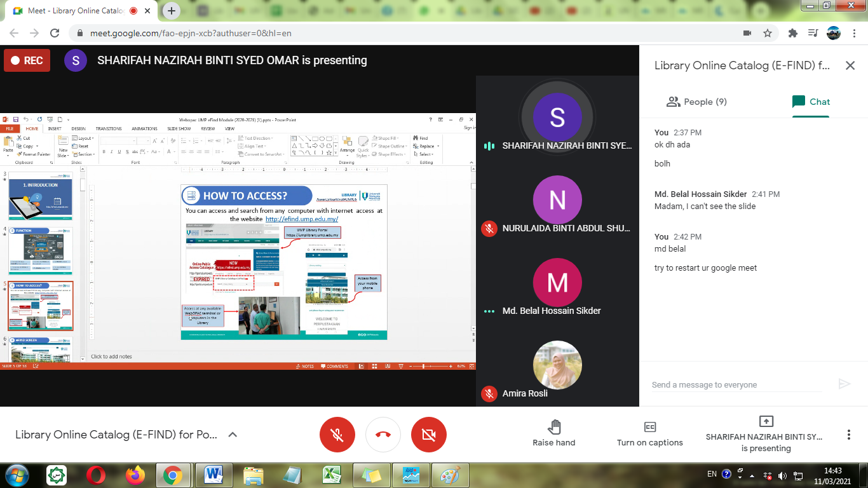868x488 pixels.
Task: Open Firefox from the taskbar
Action: (135, 475)
